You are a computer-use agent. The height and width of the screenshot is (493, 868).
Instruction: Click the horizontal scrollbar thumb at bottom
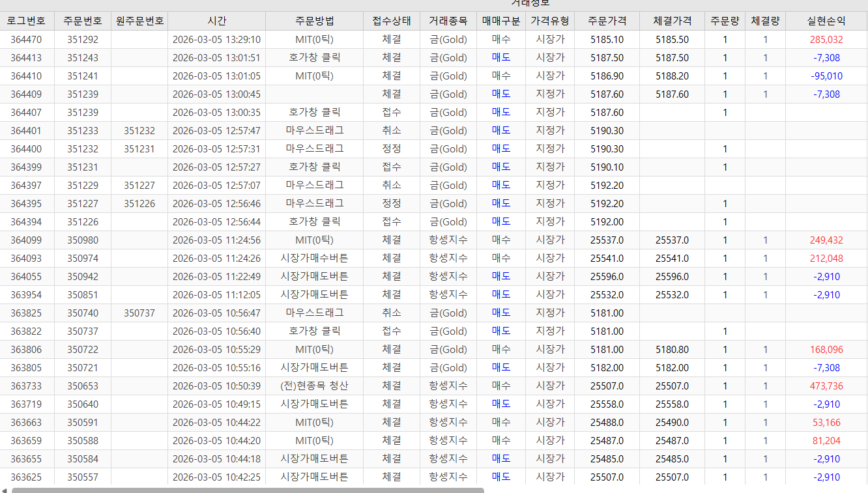click(248, 490)
